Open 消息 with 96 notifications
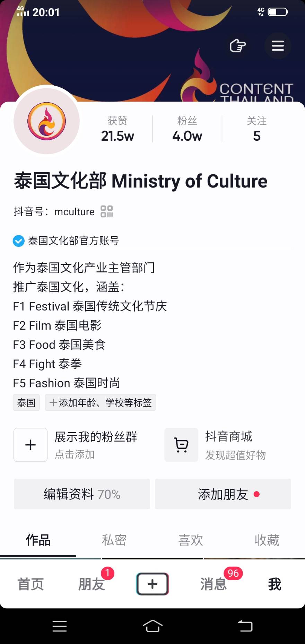This screenshot has width=305, height=644. [214, 584]
